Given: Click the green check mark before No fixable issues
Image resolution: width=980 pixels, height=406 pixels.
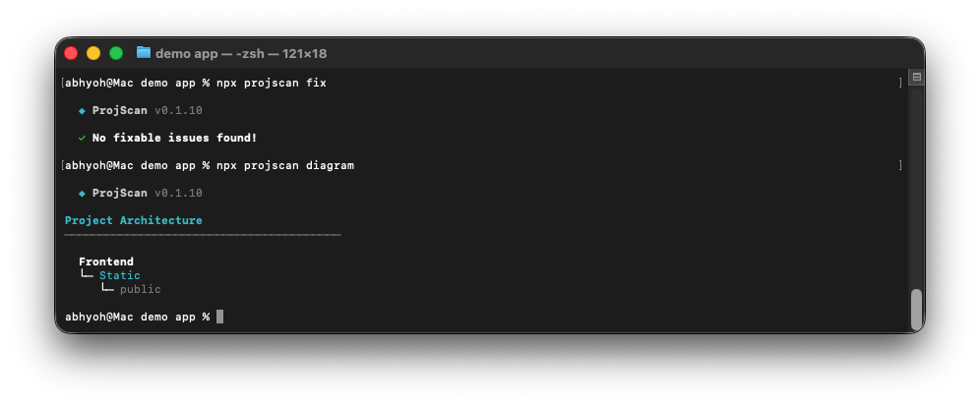Looking at the screenshot, I should [82, 138].
